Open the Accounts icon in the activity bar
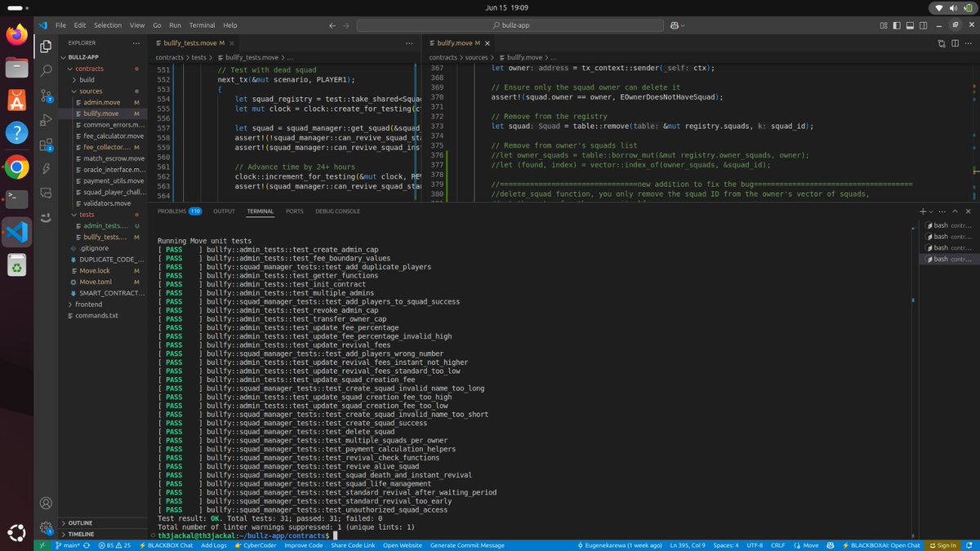 pyautogui.click(x=47, y=504)
